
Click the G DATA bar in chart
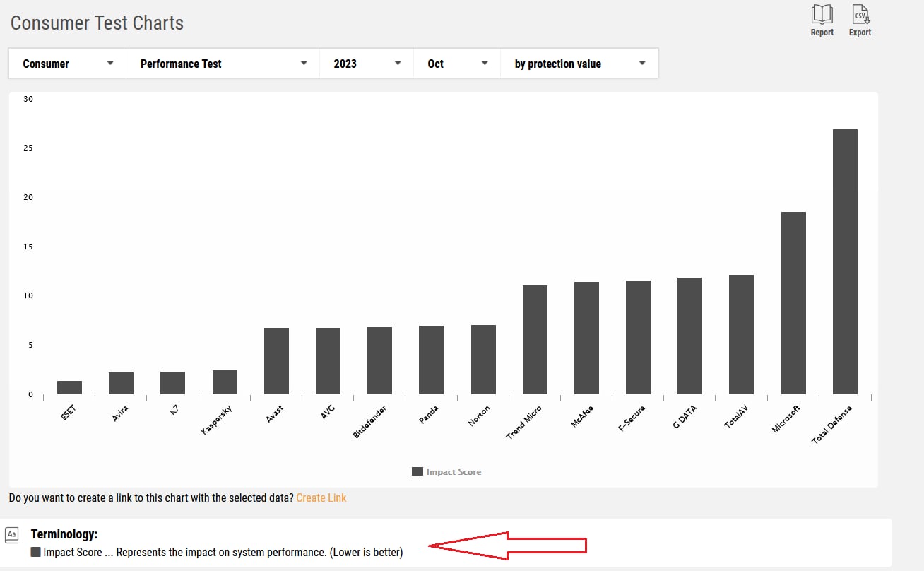pos(689,336)
